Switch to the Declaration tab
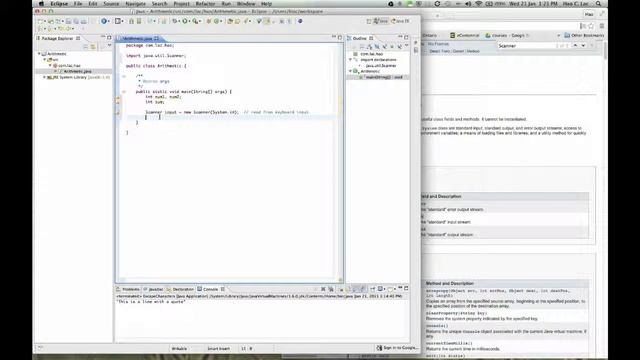Image resolution: width=640 pixels, height=360 pixels. 180,289
